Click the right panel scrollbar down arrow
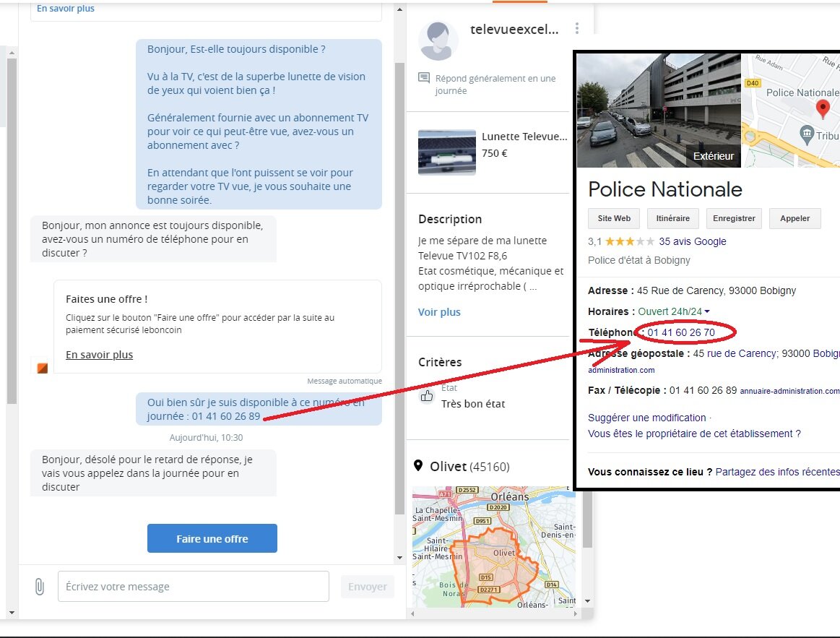This screenshot has height=638, width=840. click(588, 601)
